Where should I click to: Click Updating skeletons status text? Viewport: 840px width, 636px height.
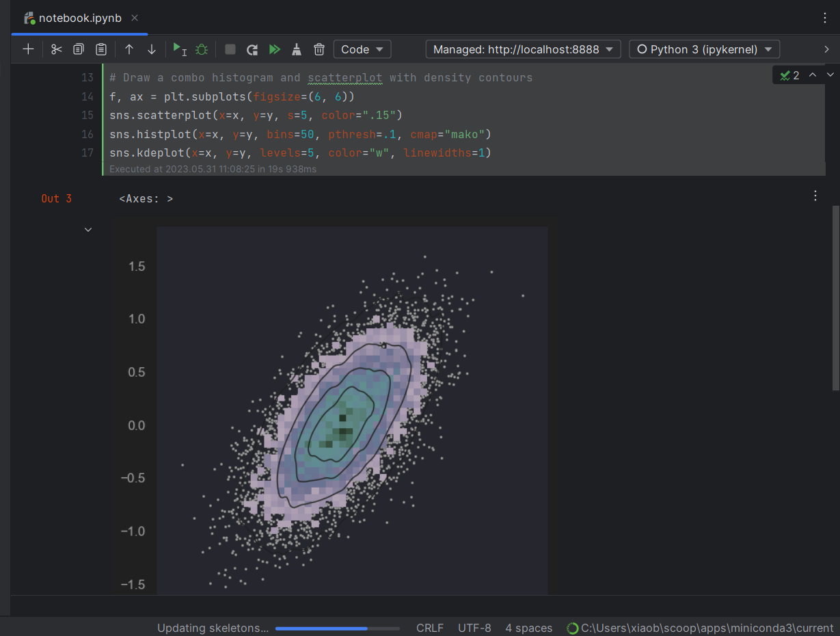pos(213,628)
